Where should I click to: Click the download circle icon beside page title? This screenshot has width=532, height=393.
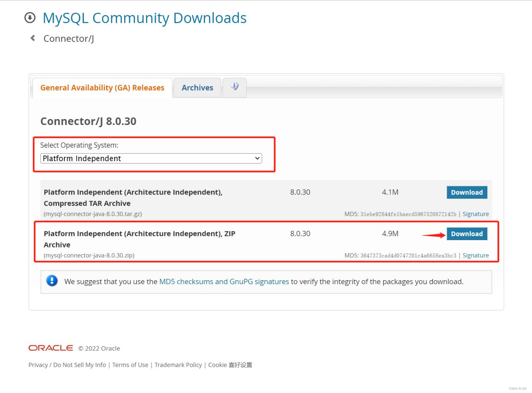pyautogui.click(x=30, y=18)
